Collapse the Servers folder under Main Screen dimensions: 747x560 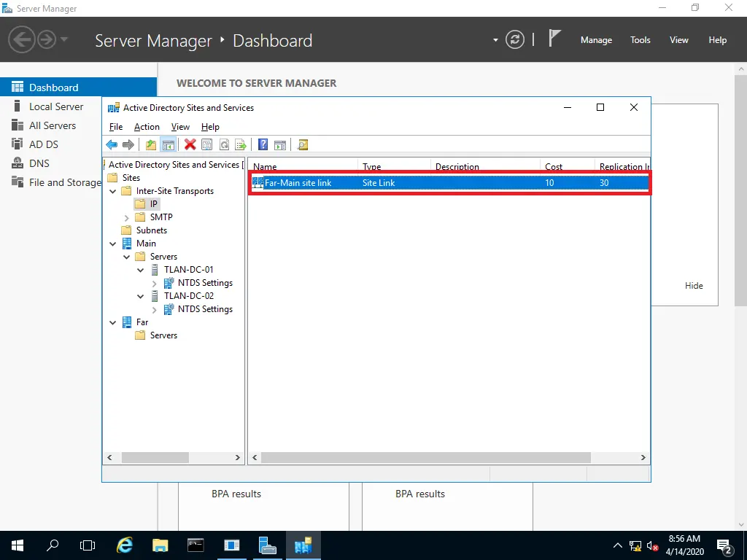[127, 257]
